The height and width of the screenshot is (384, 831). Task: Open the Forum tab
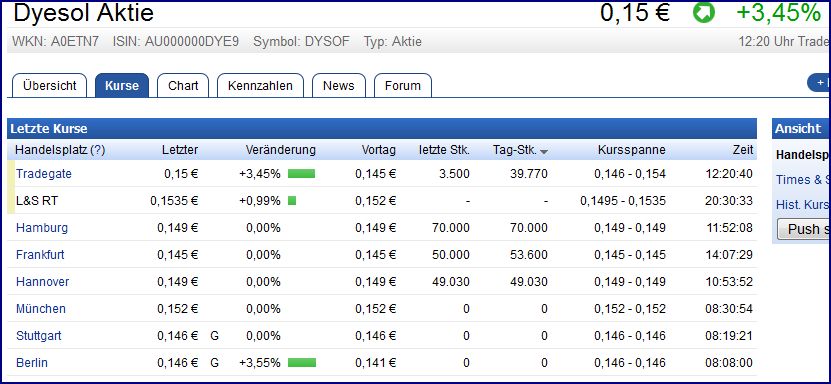pos(403,86)
